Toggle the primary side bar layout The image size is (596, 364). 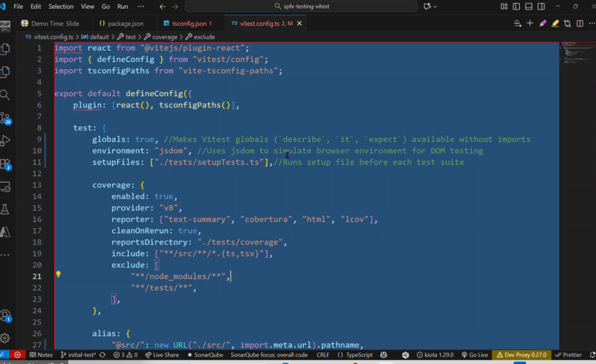point(516,6)
